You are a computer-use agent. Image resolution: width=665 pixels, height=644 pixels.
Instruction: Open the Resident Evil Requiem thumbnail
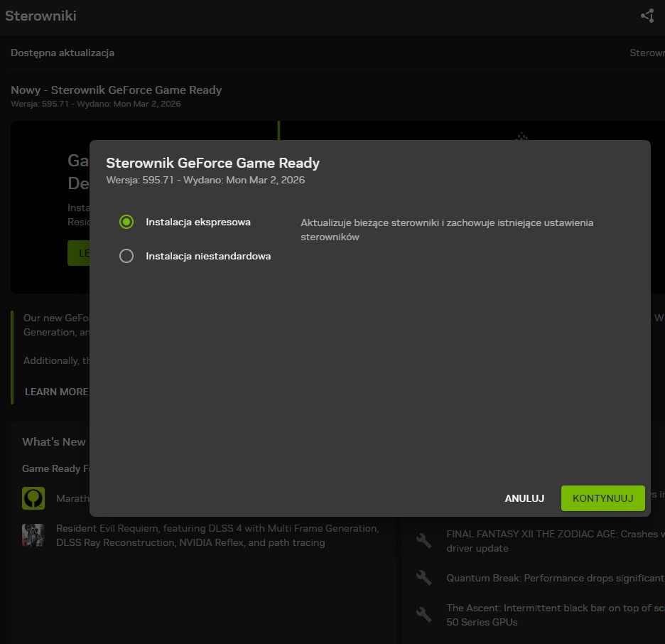coord(33,535)
